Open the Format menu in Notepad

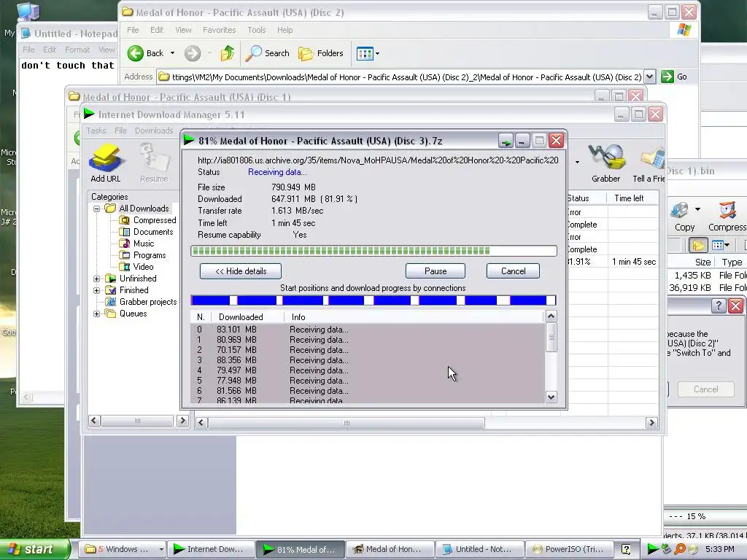(x=77, y=50)
